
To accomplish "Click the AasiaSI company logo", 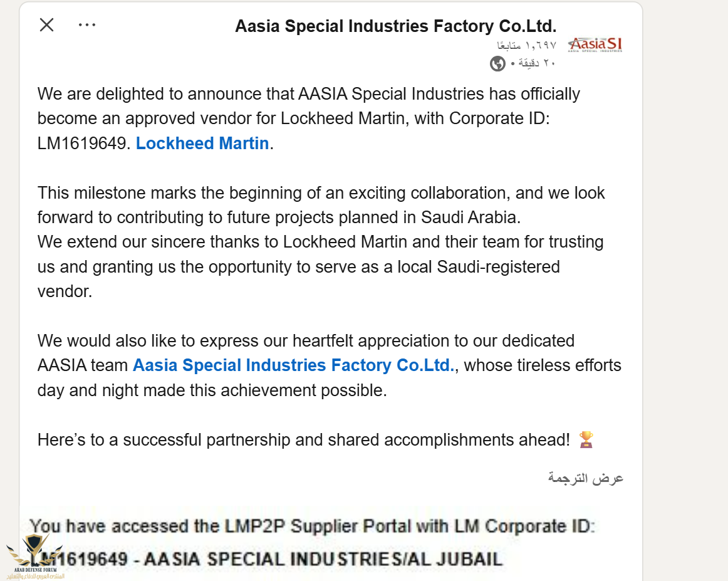I will 595,44.
